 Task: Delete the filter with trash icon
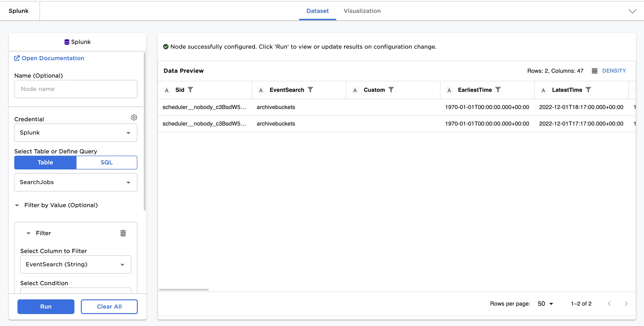coord(123,233)
